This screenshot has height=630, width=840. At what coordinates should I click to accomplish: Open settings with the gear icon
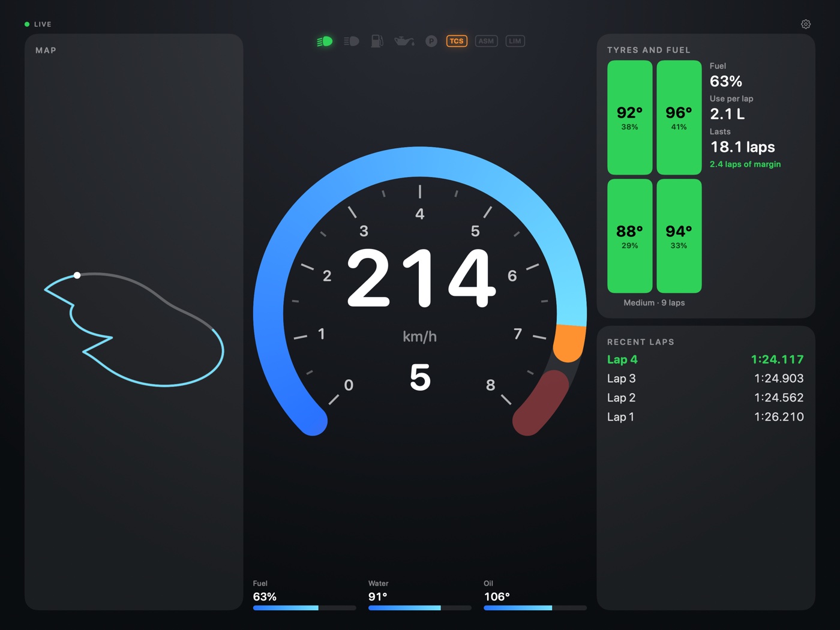806,24
